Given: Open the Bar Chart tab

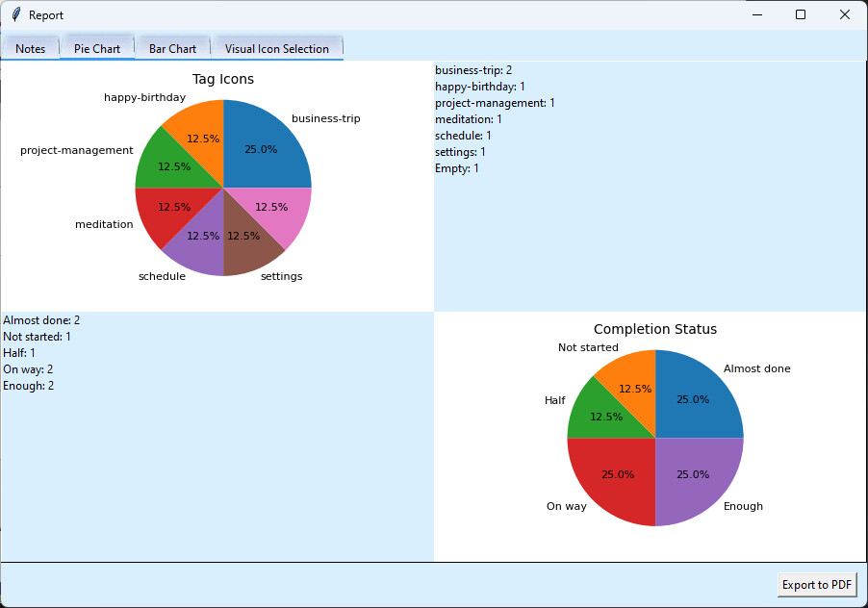Looking at the screenshot, I should [x=172, y=48].
